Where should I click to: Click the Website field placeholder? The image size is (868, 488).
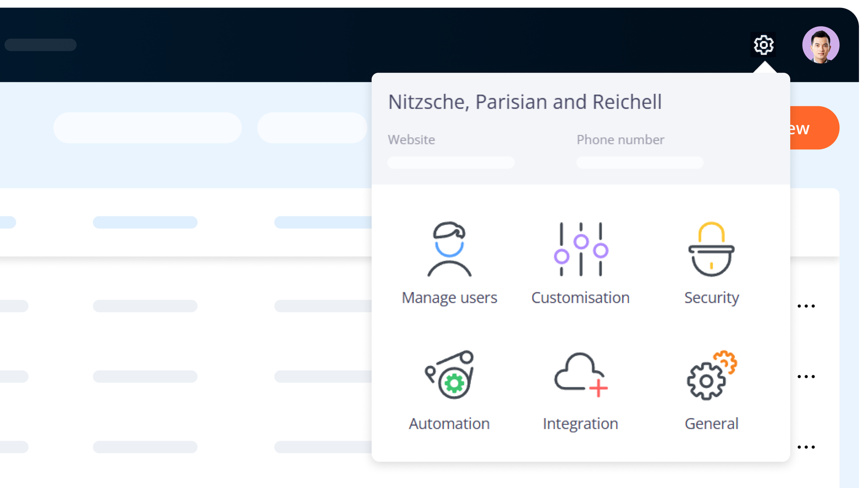tap(451, 163)
